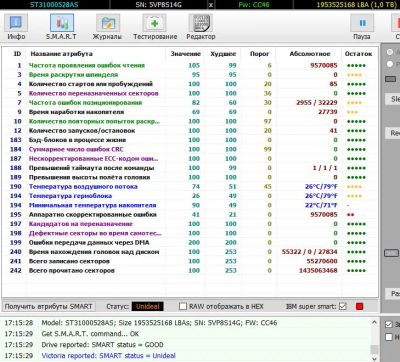Click the Худшее column header
The image size is (400, 362).
coord(223,54)
